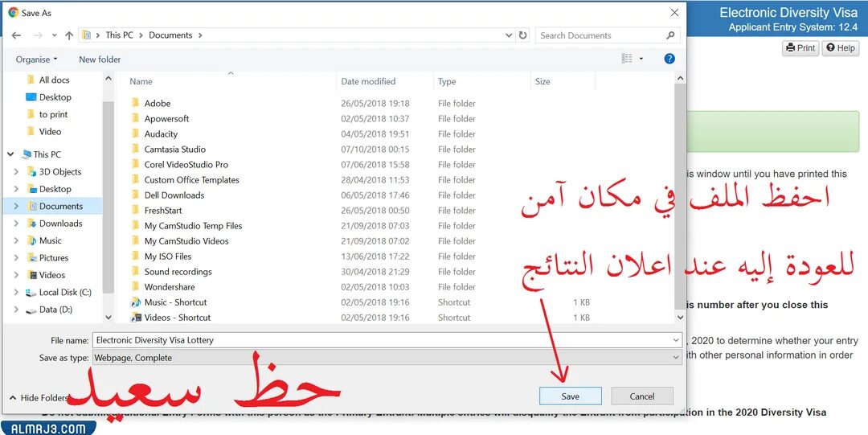The height and width of the screenshot is (435, 868).
Task: Select the Apowersoft folder
Action: coord(166,118)
